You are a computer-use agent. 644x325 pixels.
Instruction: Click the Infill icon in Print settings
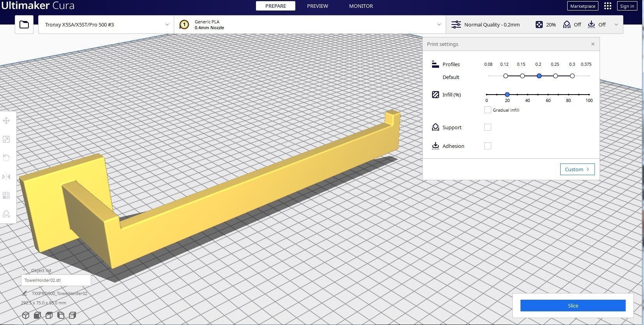coord(436,95)
